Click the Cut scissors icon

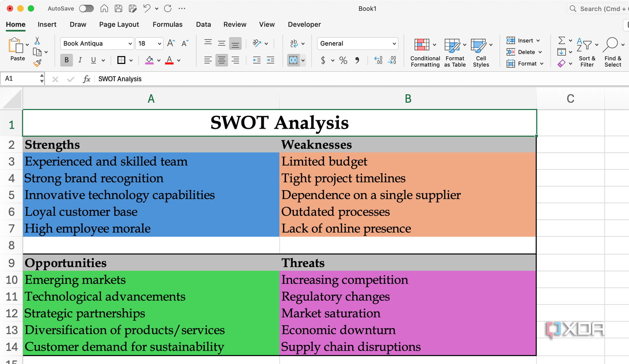pyautogui.click(x=37, y=41)
